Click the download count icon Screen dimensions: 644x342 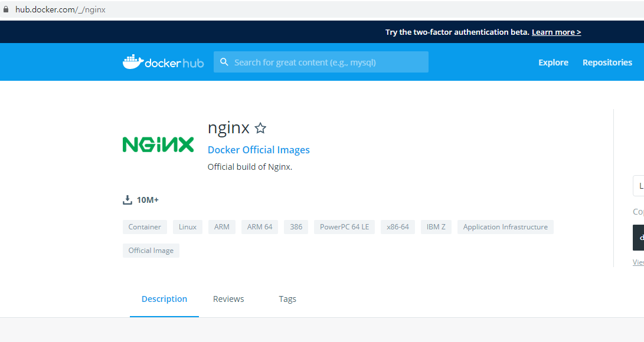tap(128, 200)
